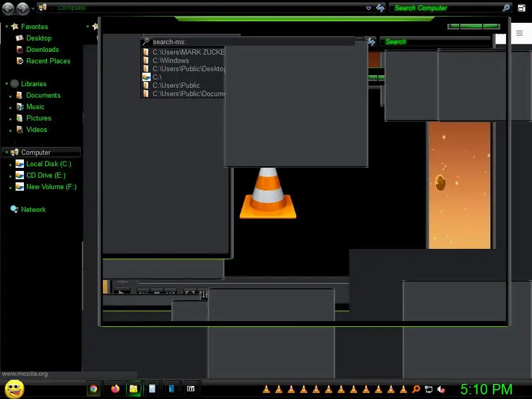Screen dimensions: 532x399
Task: Collapse the Libraries tree node
Action: (6, 84)
